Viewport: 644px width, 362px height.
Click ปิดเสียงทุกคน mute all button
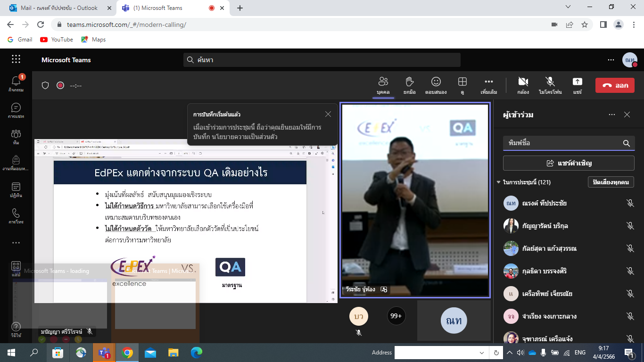[611, 182]
